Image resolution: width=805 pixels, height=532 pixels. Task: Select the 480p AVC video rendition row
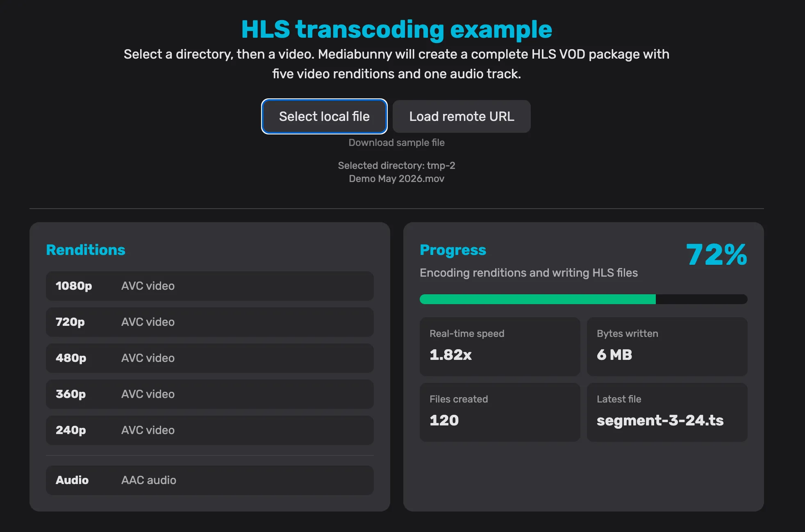pyautogui.click(x=210, y=358)
